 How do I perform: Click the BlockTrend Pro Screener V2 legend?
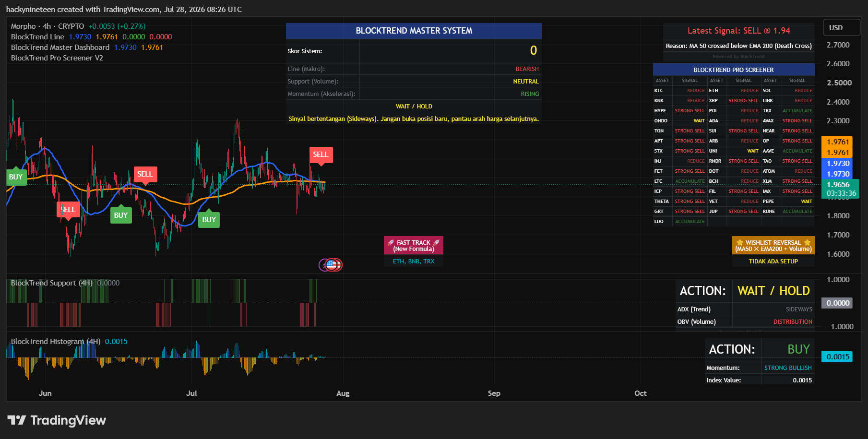(x=57, y=58)
